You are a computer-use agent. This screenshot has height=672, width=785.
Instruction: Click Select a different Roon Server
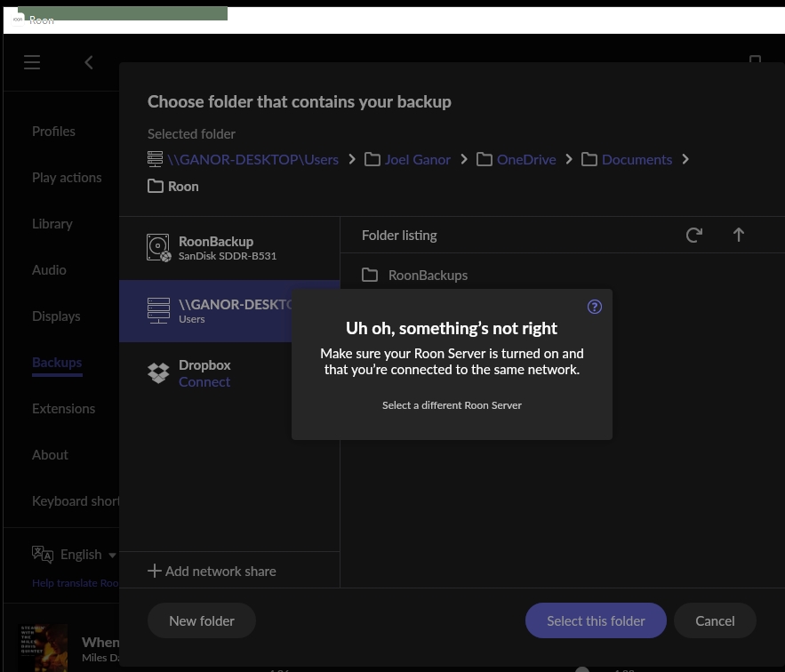[x=452, y=405]
